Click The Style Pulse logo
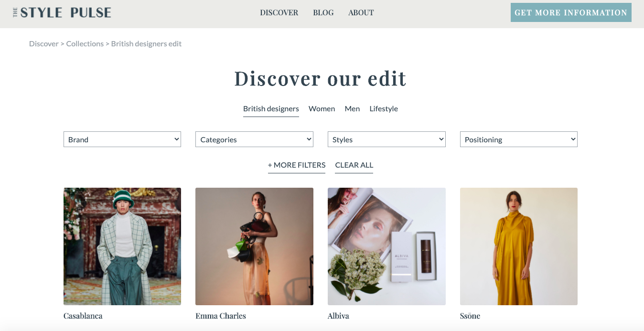644x331 pixels. pyautogui.click(x=62, y=12)
